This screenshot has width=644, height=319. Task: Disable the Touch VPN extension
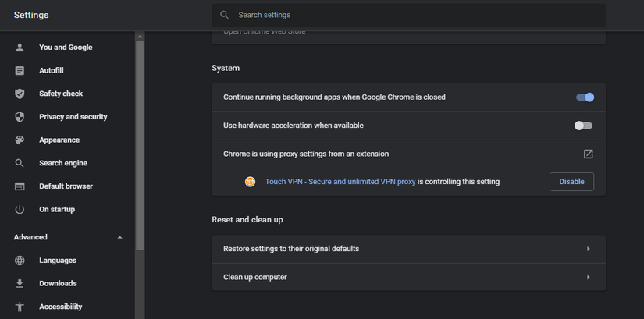(x=571, y=182)
